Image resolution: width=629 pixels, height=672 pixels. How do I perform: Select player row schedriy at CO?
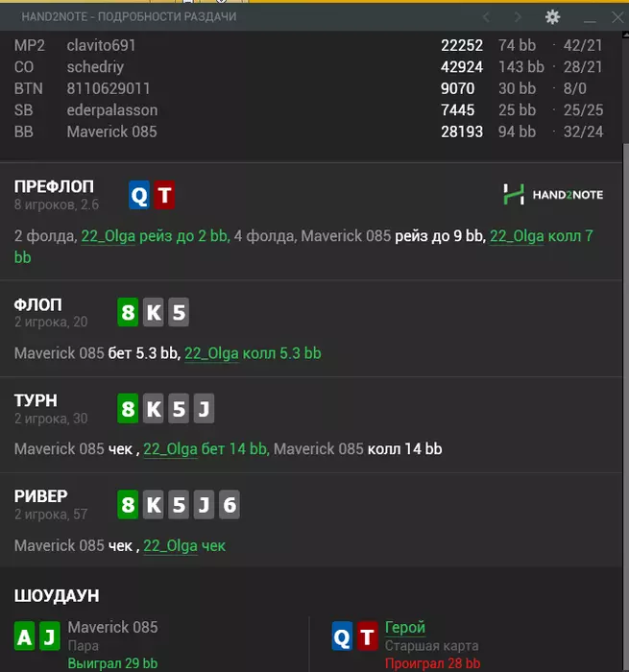pyautogui.click(x=308, y=67)
